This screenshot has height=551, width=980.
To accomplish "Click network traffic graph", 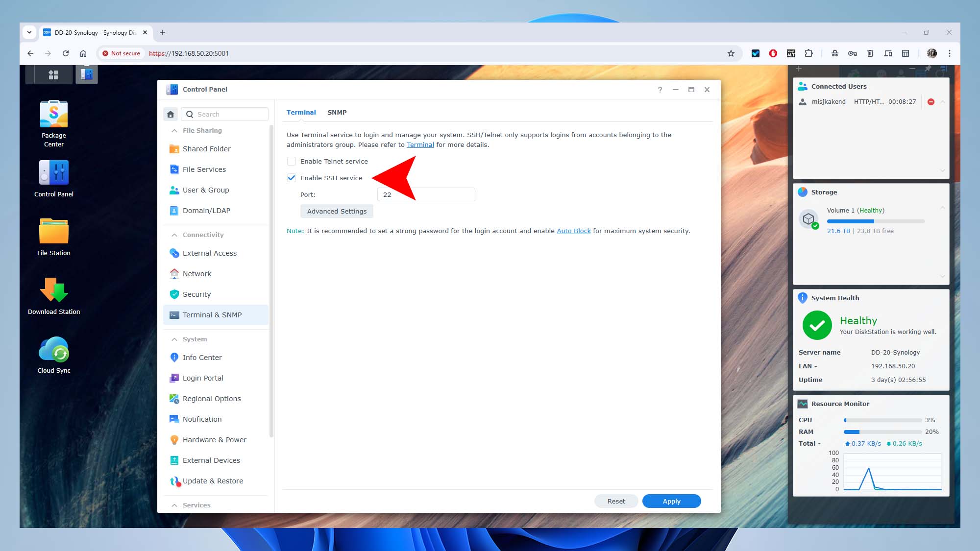I will pyautogui.click(x=892, y=472).
